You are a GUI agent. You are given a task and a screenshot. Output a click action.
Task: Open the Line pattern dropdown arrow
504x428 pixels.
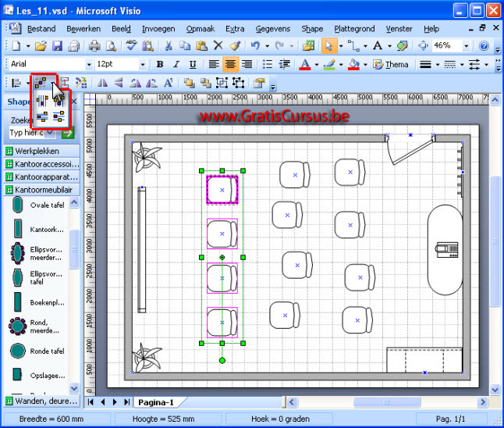coord(462,65)
